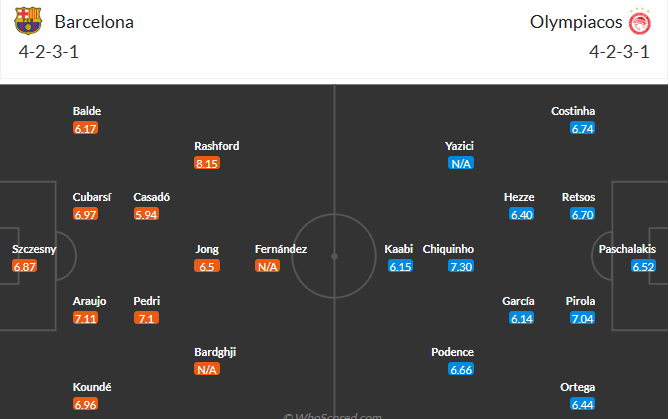This screenshot has width=669, height=419.
Task: Select player Podence on the pitch
Action: (x=452, y=352)
